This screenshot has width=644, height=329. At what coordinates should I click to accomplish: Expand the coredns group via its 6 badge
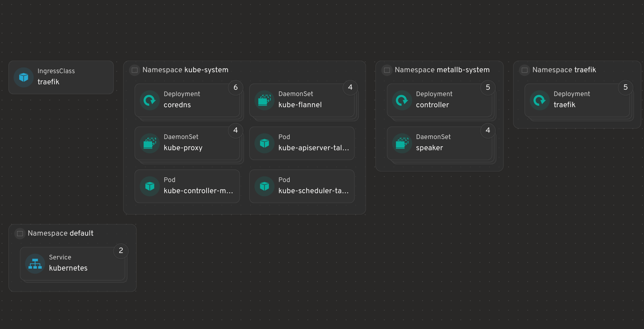[235, 87]
